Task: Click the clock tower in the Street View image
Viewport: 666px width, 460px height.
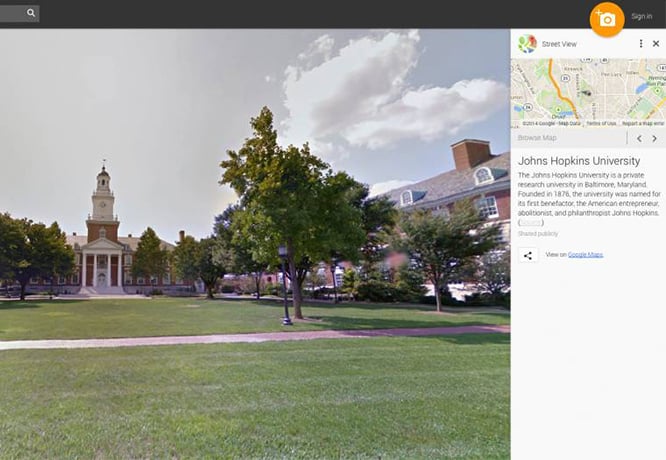Action: [103, 200]
